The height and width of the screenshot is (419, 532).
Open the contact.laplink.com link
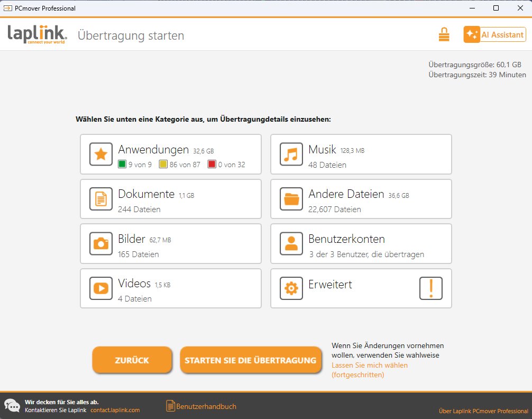click(x=115, y=410)
